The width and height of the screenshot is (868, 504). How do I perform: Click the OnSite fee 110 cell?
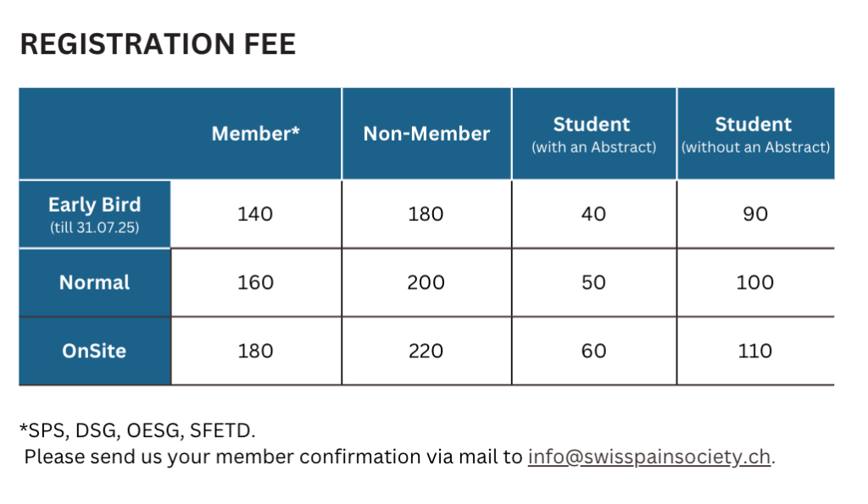tap(754, 351)
